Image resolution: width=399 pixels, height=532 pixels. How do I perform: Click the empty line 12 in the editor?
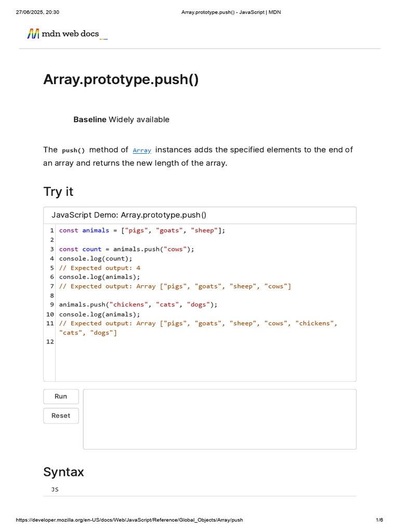(156, 342)
